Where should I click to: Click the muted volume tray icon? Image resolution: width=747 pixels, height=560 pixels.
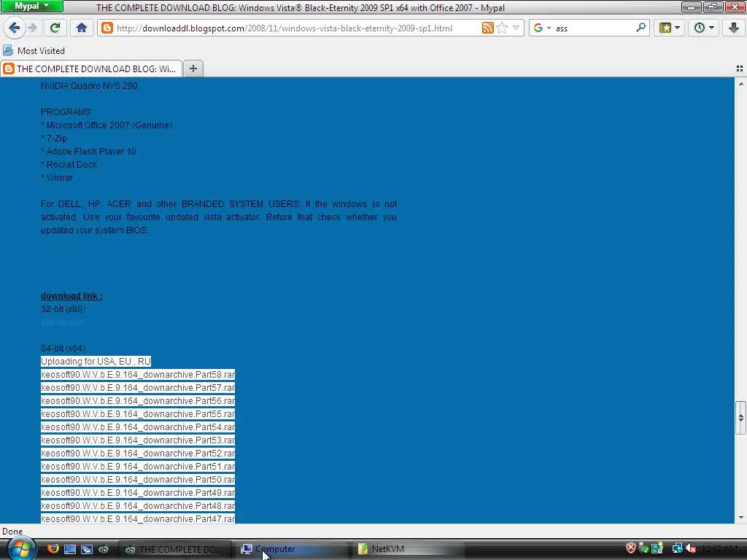tap(690, 548)
